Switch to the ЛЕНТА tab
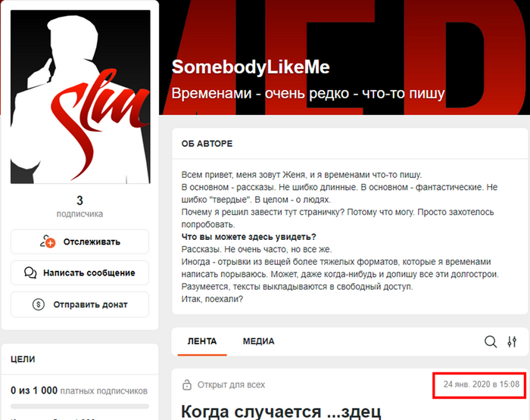Screen dimensions: 530x420 [202, 341]
